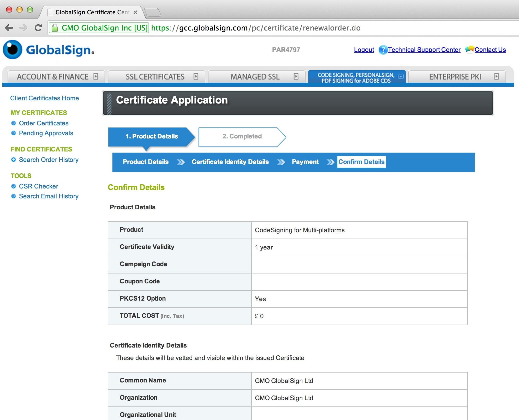Open the Contact Us link
519x420 pixels.
click(490, 50)
